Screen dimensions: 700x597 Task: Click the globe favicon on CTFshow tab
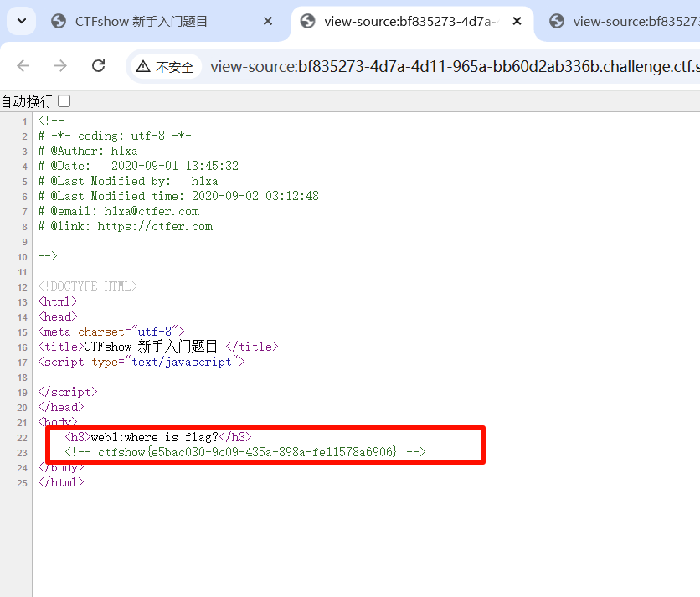tap(59, 22)
